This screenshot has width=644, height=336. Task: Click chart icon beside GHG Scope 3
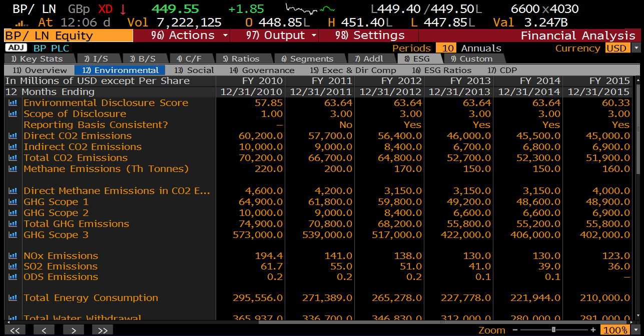pyautogui.click(x=13, y=235)
